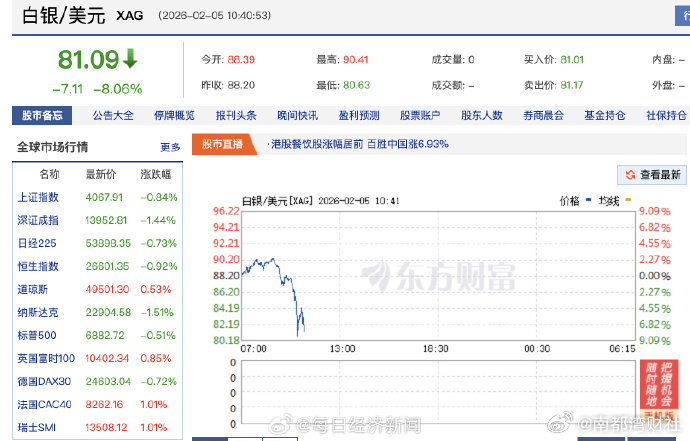Open the 上证指数 link
This screenshot has height=441, width=690.
pyautogui.click(x=38, y=197)
